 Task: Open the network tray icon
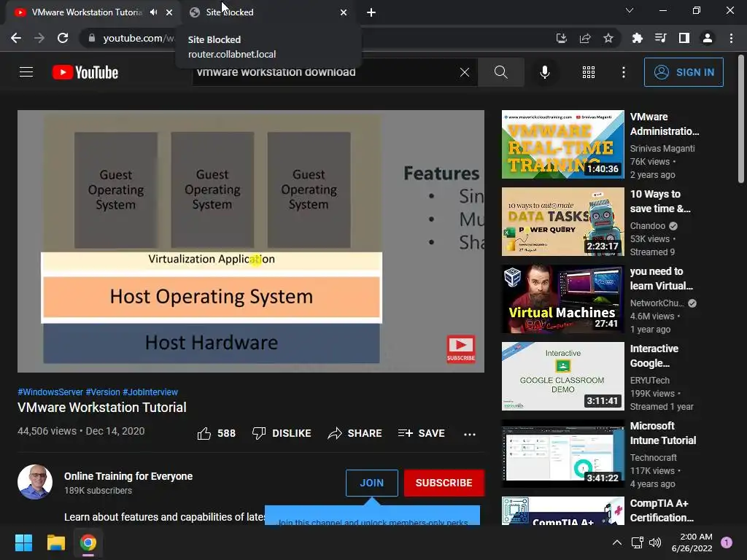tap(637, 542)
